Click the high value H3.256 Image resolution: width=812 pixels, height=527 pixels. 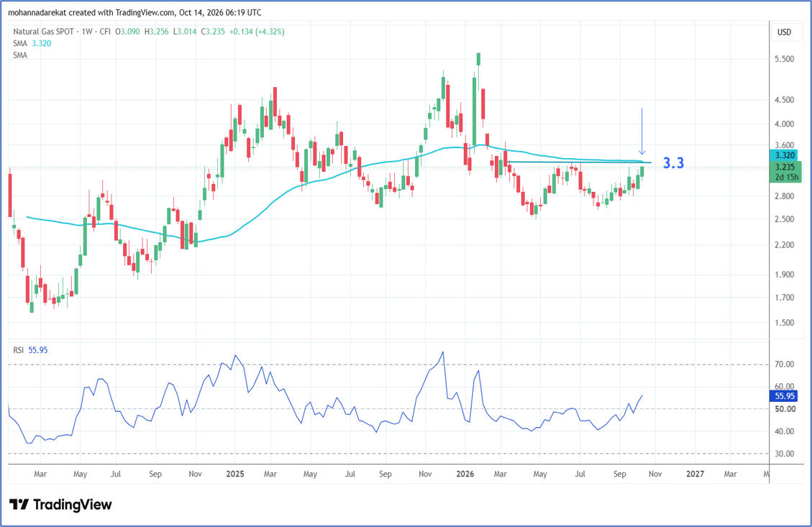click(x=156, y=32)
